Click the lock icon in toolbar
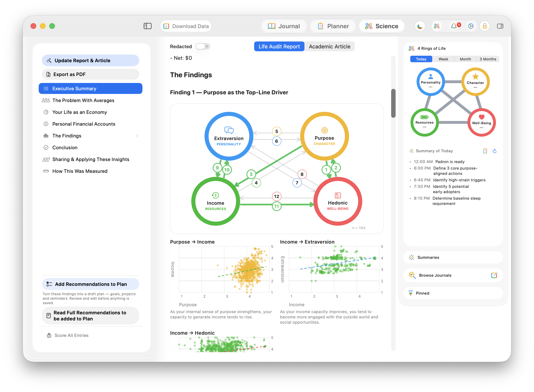The width and height of the screenshot is (534, 392). [485, 26]
